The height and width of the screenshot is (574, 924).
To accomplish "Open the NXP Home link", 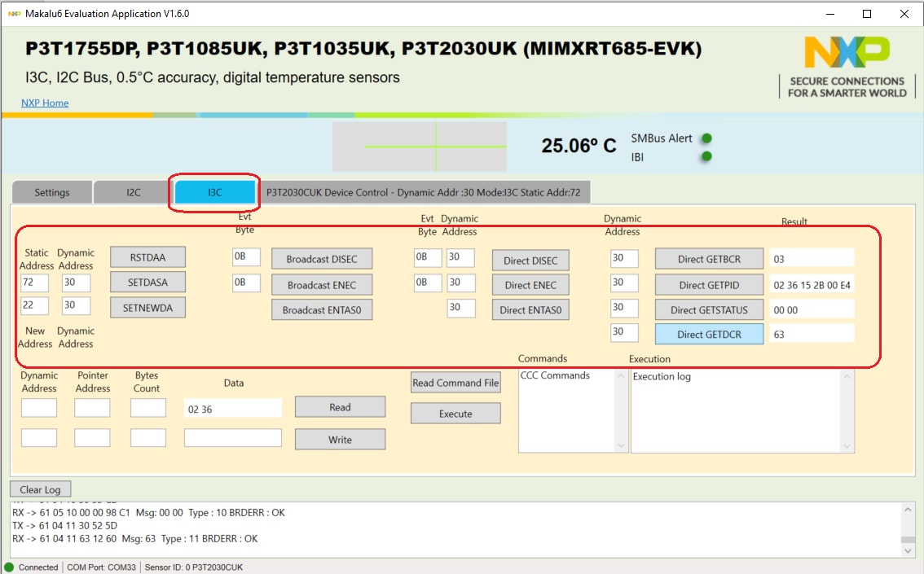I will (x=45, y=103).
